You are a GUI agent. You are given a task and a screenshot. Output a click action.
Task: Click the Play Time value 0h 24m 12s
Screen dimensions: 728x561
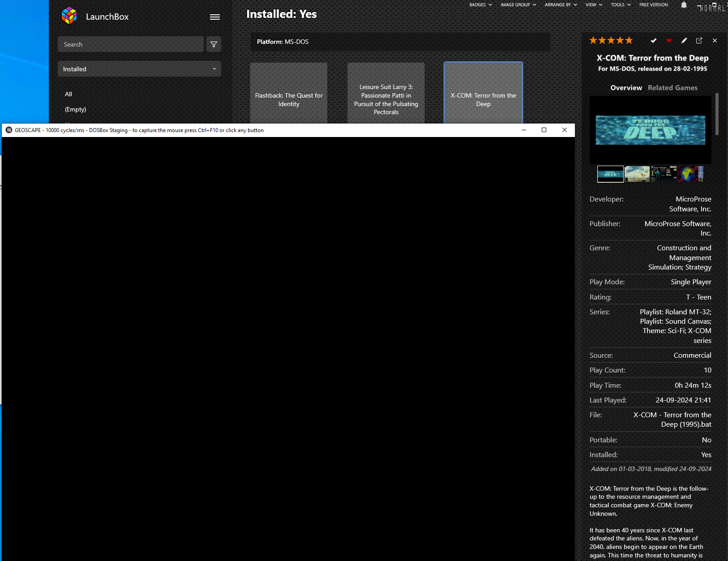tap(693, 385)
